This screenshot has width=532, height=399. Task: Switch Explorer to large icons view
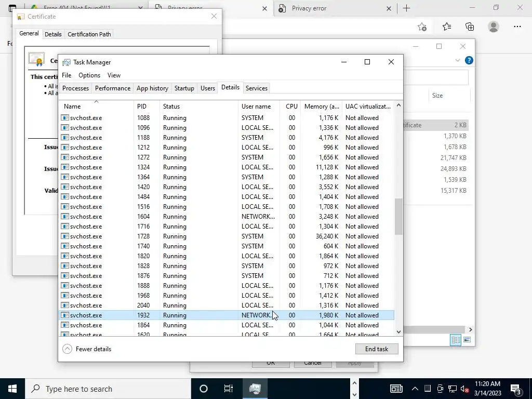[x=467, y=340]
